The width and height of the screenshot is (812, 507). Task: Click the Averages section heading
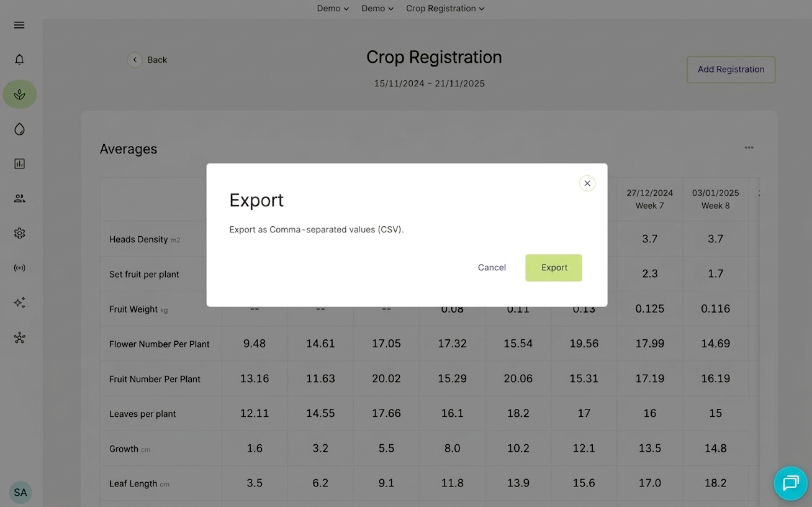click(x=129, y=149)
